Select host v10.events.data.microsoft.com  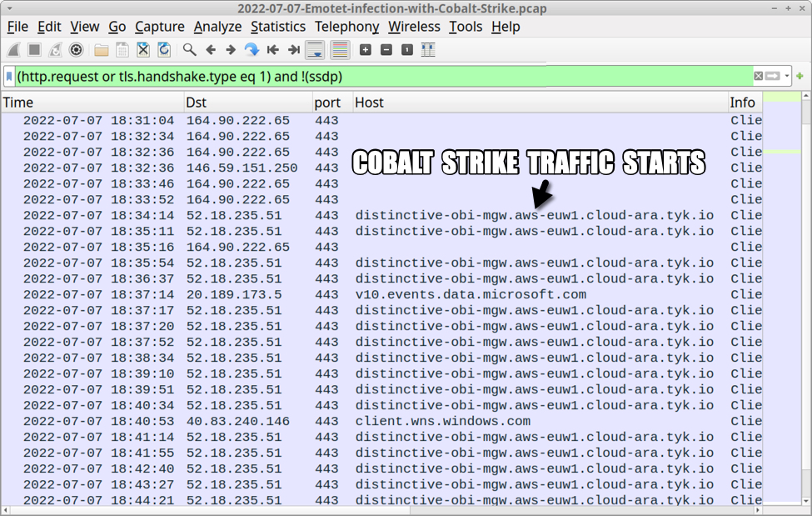[471, 294]
